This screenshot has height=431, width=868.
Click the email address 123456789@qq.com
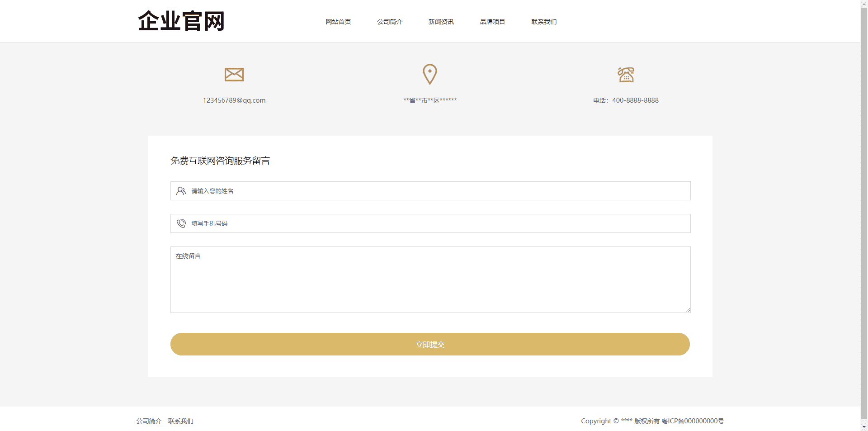[234, 100]
